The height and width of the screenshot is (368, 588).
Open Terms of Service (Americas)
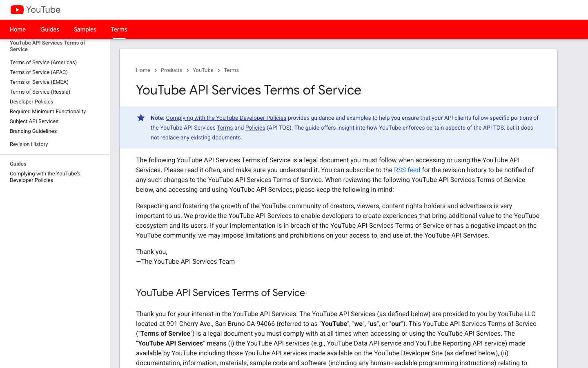[x=43, y=62]
